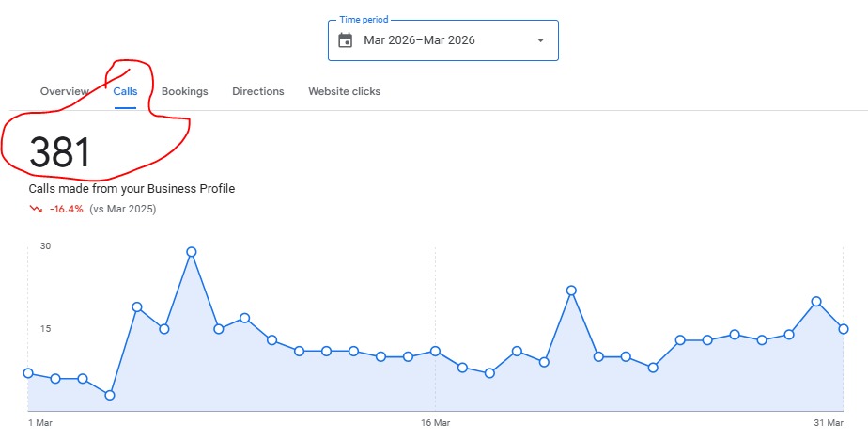Click the lowest data point on chart
This screenshot has width=868, height=440.
click(110, 395)
